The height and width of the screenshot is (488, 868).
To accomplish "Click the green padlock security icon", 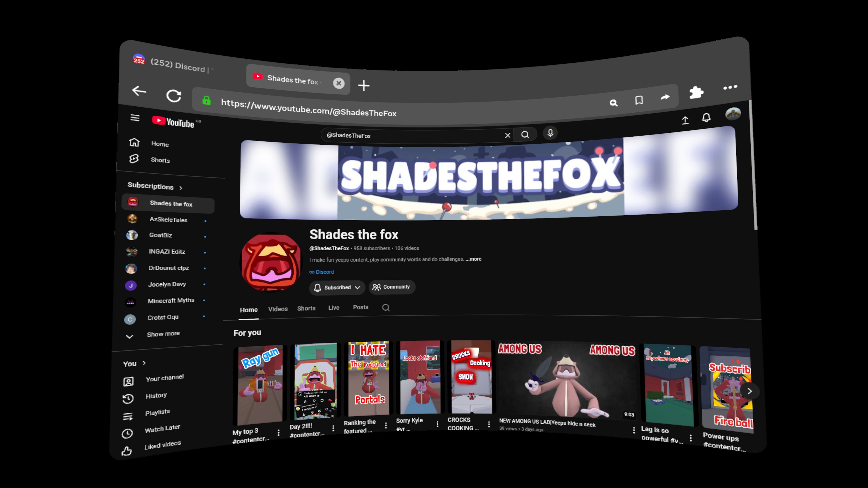I will (x=206, y=100).
